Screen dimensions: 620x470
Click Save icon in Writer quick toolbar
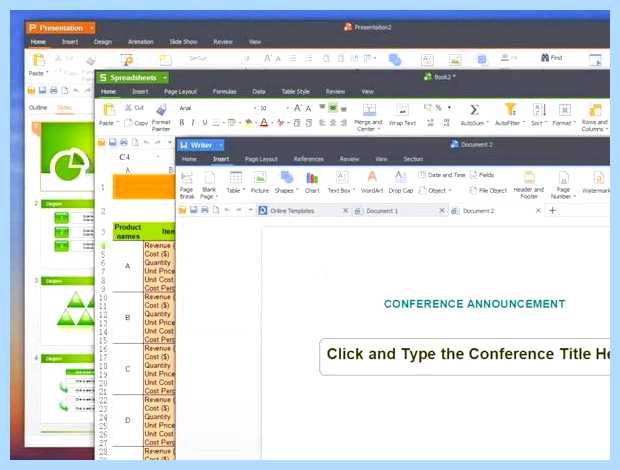tap(193, 210)
